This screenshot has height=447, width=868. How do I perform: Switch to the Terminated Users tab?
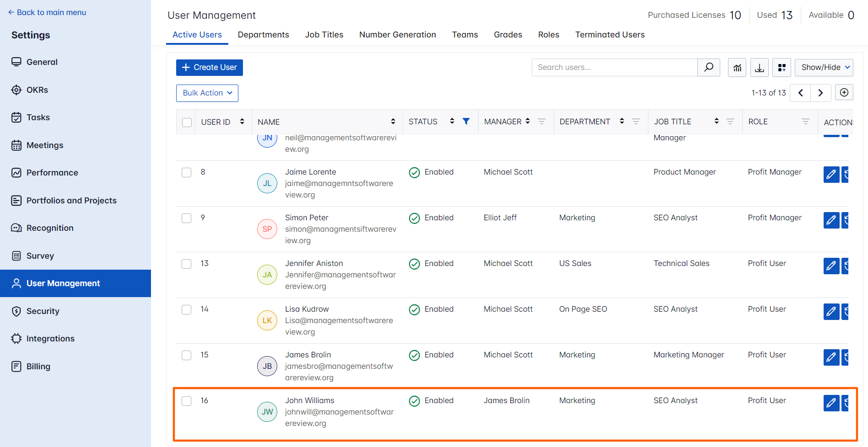click(x=609, y=35)
